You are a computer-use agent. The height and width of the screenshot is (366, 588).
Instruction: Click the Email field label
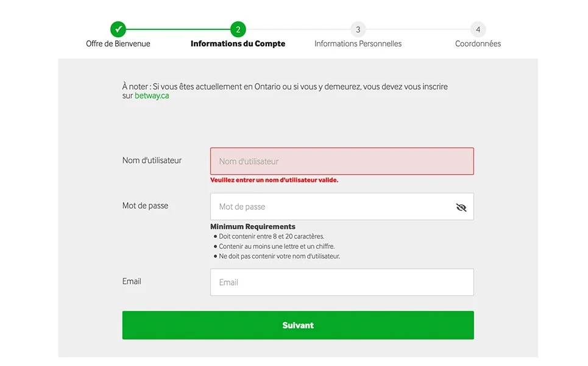132,281
